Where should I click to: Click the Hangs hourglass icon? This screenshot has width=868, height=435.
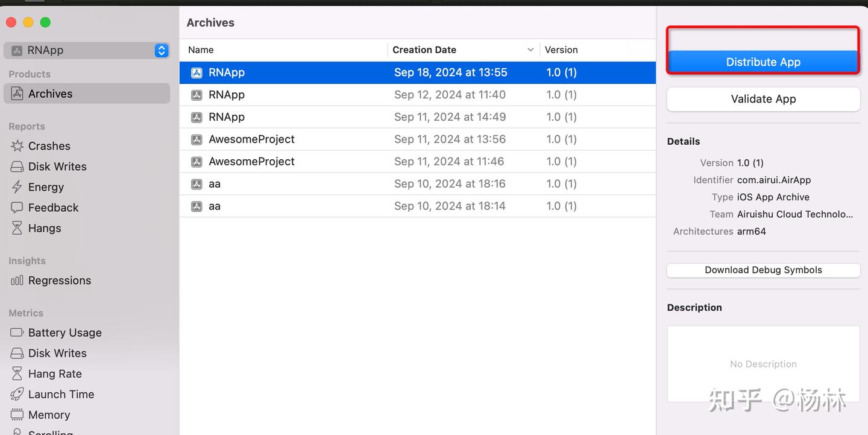point(17,228)
